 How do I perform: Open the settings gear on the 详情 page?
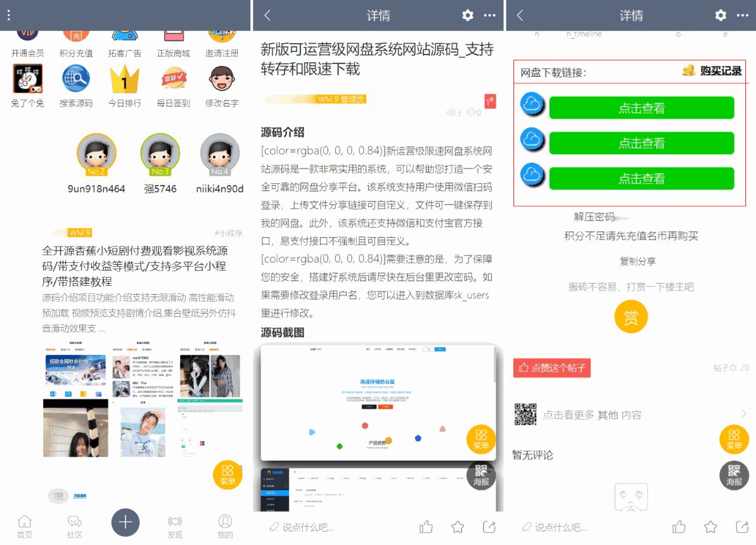(467, 15)
